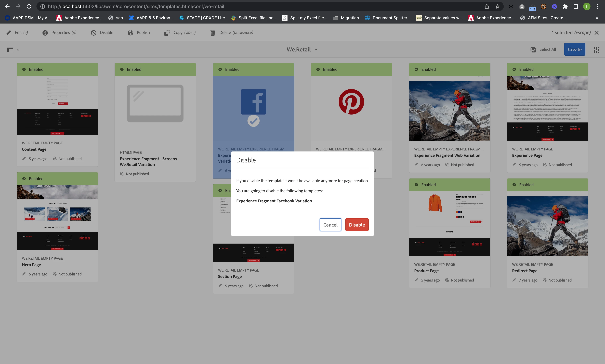Screen dimensions: 605x364
Task: Cancel the Disable dialog
Action: 330,225
